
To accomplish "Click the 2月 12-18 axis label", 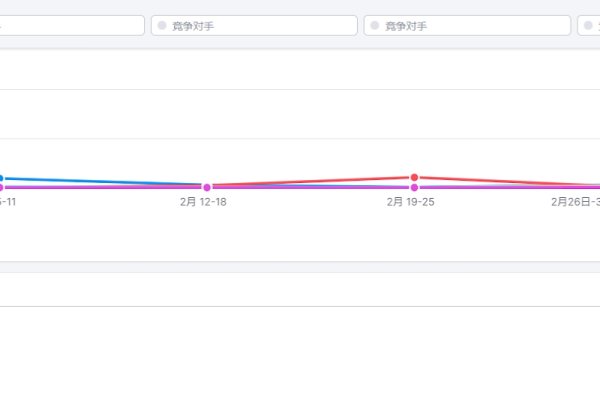I will coord(204,201).
